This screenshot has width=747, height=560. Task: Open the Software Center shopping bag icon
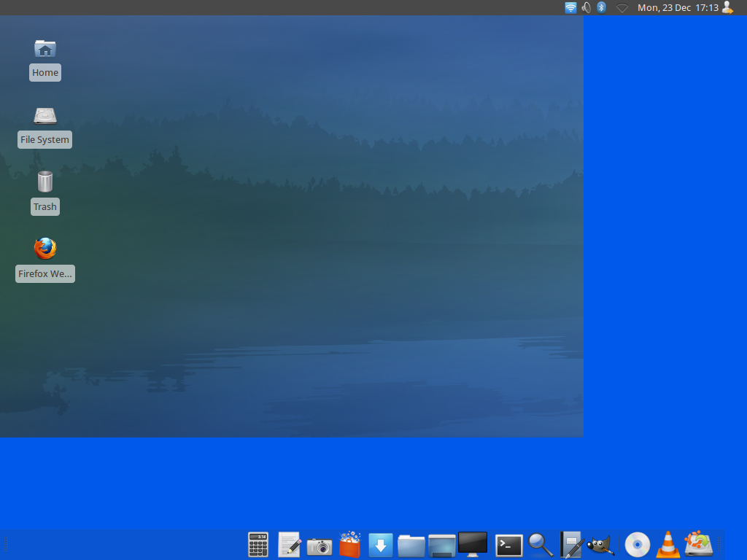click(349, 544)
